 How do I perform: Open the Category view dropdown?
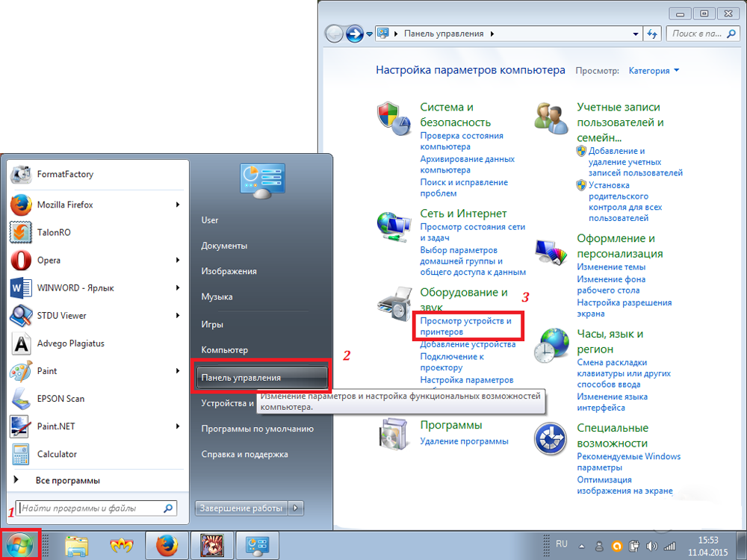point(654,71)
